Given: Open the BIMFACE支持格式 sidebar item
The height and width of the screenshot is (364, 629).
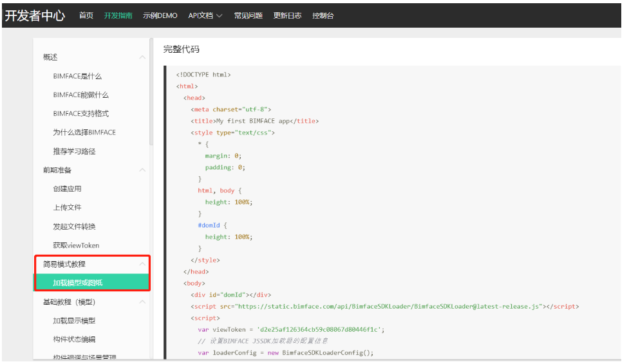Looking at the screenshot, I should [x=80, y=113].
